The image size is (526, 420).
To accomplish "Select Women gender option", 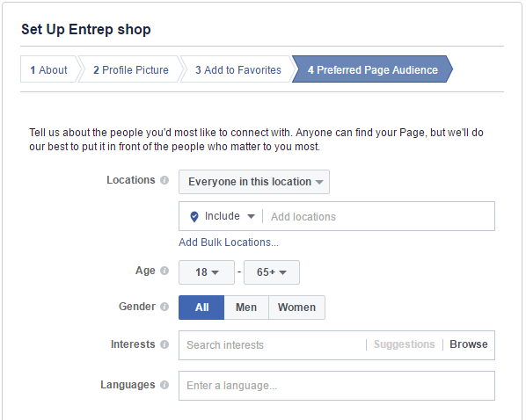I will 296,308.
